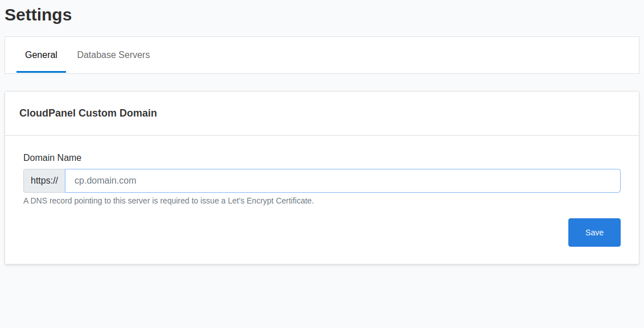
Task: Select the cp.domain.com placeholder text
Action: pyautogui.click(x=104, y=180)
